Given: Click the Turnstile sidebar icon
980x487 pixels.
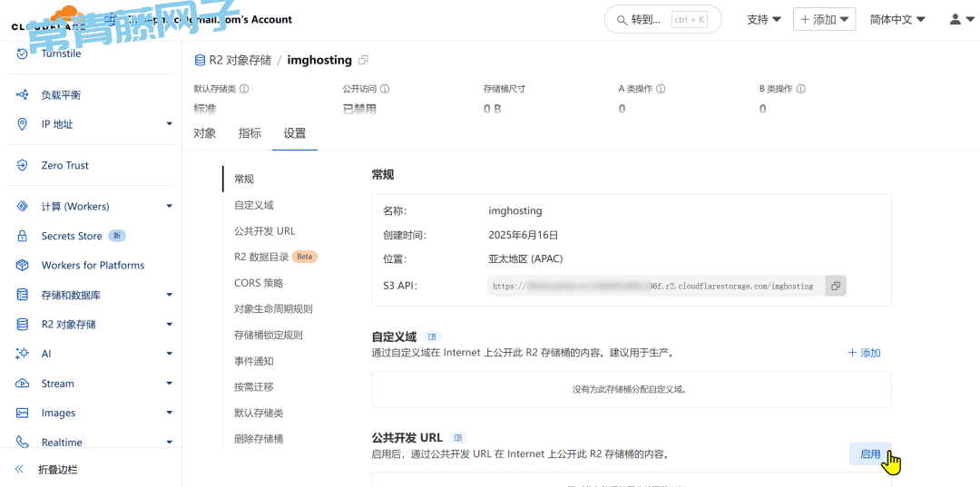Looking at the screenshot, I should [22, 54].
